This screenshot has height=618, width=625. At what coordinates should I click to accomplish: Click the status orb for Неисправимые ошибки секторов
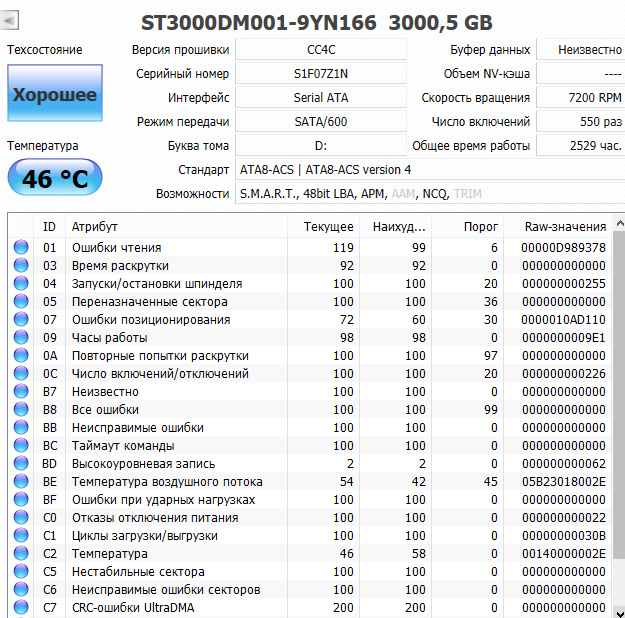click(x=21, y=589)
